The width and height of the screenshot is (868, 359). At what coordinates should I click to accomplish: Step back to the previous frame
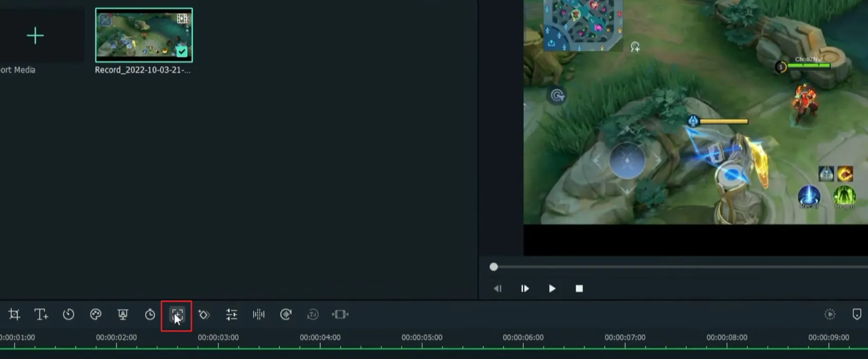pyautogui.click(x=498, y=288)
